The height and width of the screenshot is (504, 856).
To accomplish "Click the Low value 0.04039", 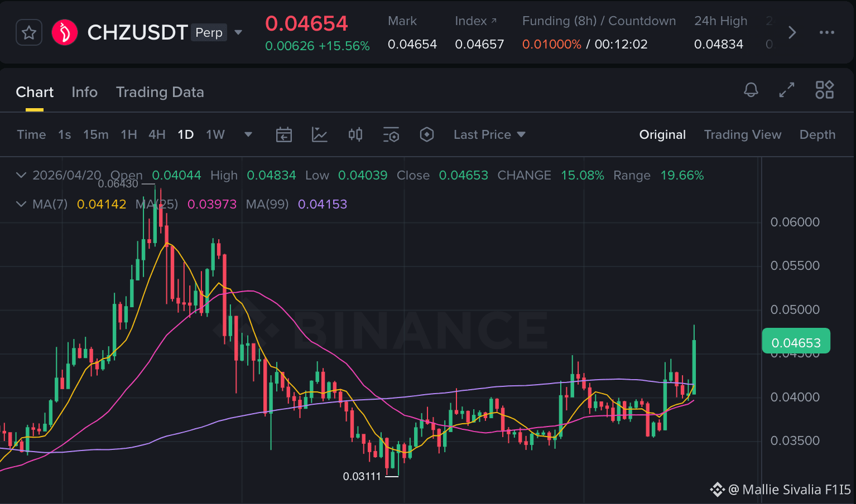I will (363, 175).
